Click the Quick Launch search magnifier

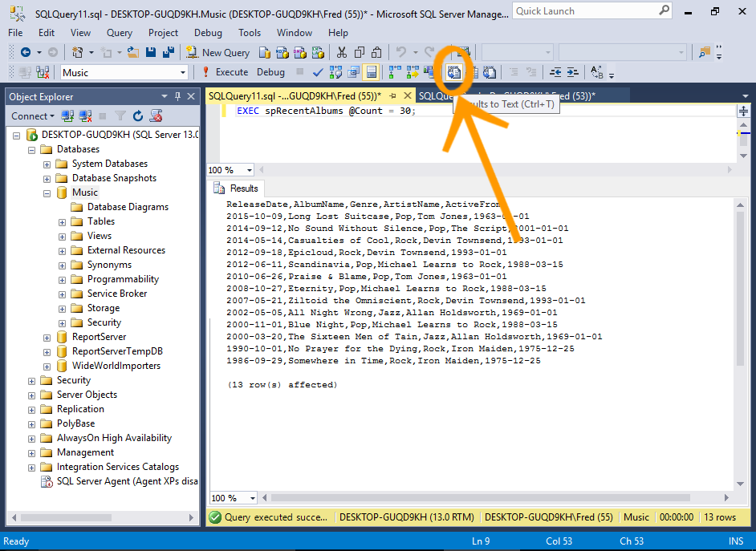(664, 11)
